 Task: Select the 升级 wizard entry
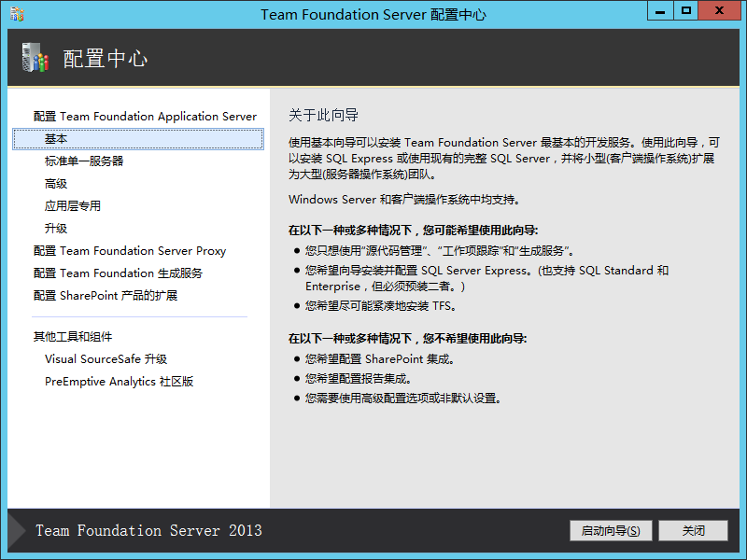click(56, 229)
